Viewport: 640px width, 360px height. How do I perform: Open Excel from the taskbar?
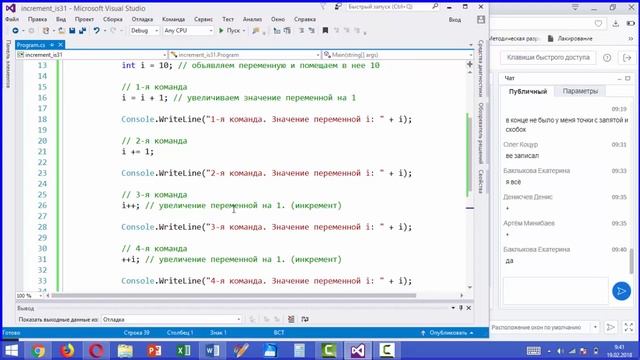pos(183,351)
